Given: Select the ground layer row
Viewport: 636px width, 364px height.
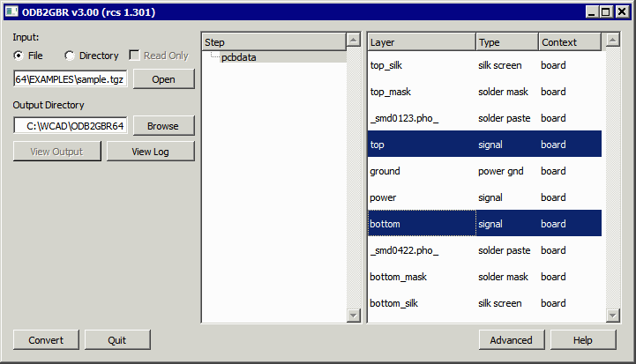Looking at the screenshot, I should [484, 171].
